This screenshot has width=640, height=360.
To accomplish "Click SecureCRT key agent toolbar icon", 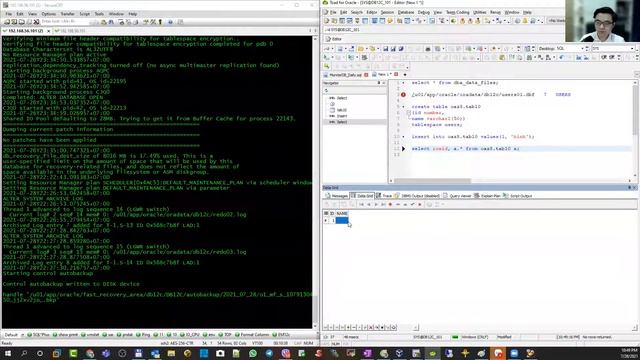I will [x=160, y=22].
